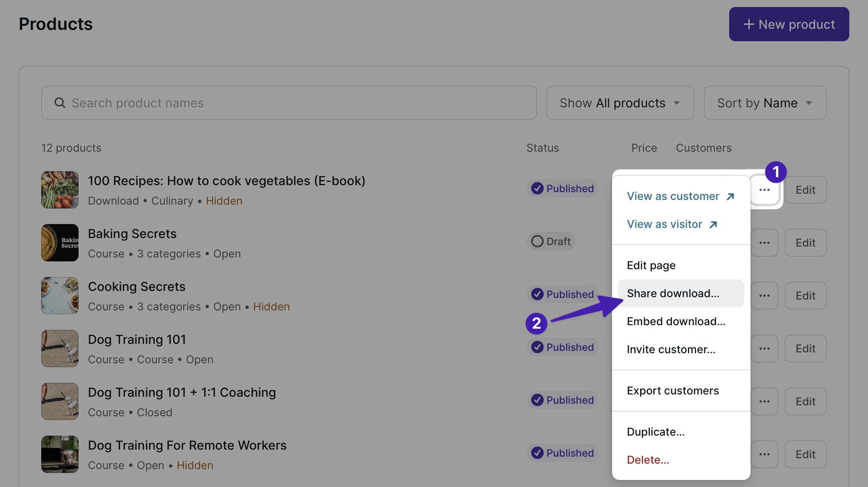Expand the Show All products dropdown

pyautogui.click(x=620, y=103)
